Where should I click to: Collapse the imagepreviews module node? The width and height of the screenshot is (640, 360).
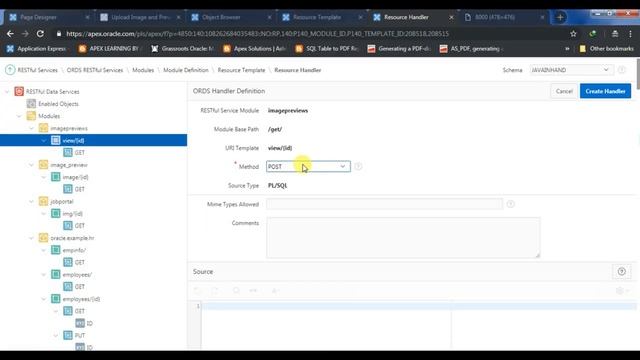point(31,129)
